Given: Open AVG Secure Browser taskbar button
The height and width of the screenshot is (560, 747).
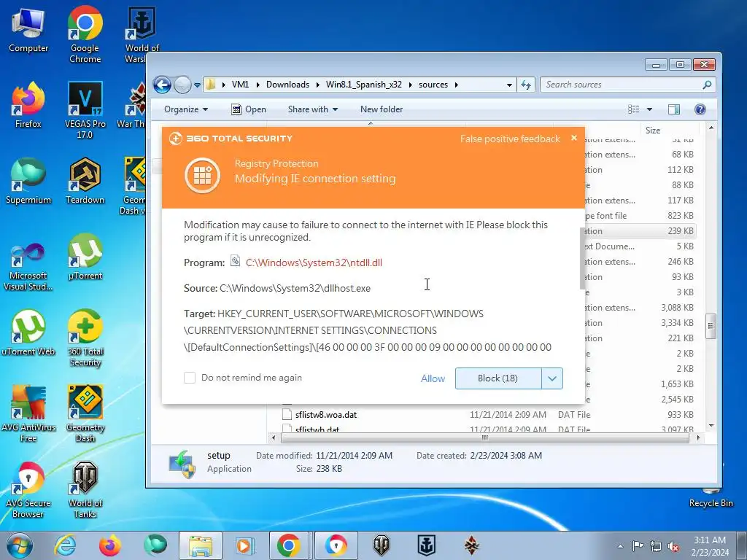Looking at the screenshot, I should pyautogui.click(x=336, y=545).
